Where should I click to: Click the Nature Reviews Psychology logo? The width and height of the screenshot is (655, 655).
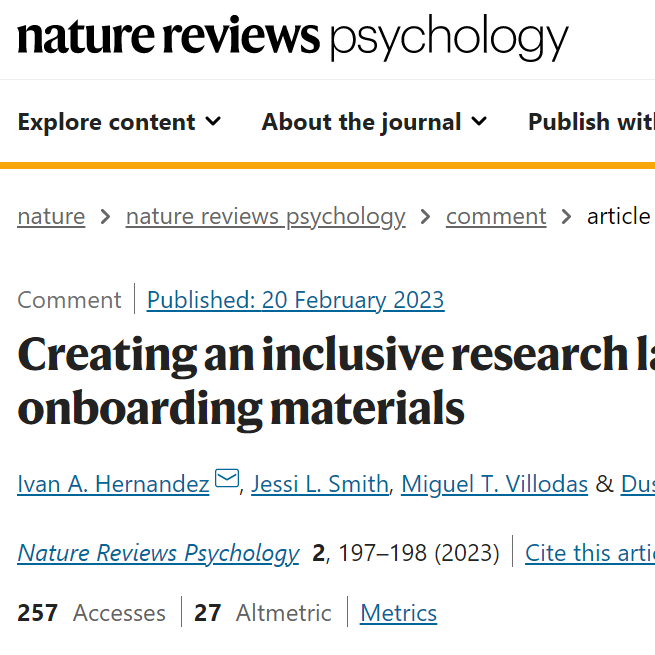[293, 38]
